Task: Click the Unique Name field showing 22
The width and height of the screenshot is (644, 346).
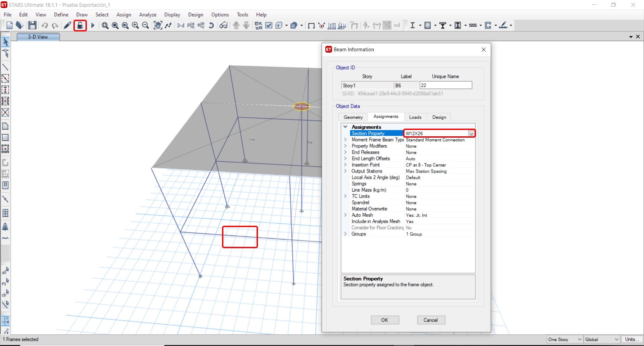Action: (x=445, y=85)
